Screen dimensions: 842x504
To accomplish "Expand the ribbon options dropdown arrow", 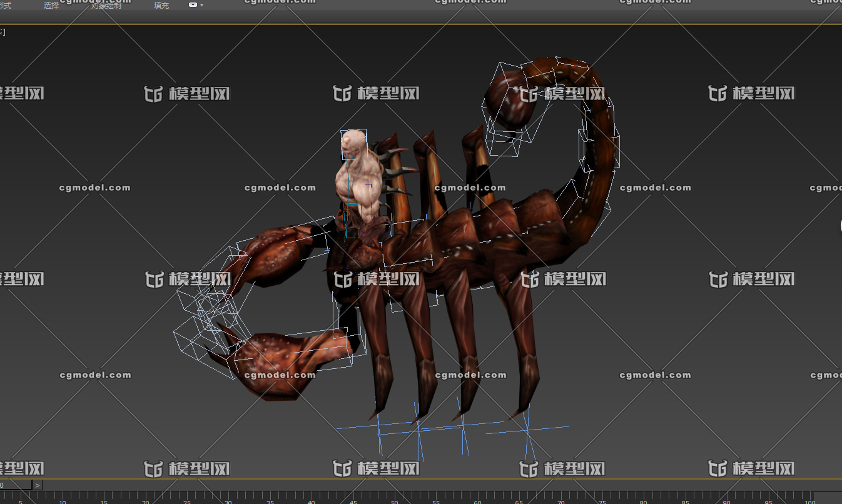I will (202, 6).
